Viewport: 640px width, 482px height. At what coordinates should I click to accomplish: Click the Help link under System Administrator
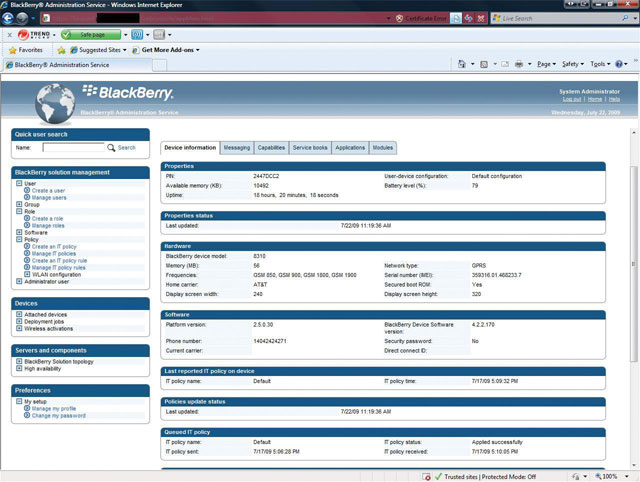point(614,99)
